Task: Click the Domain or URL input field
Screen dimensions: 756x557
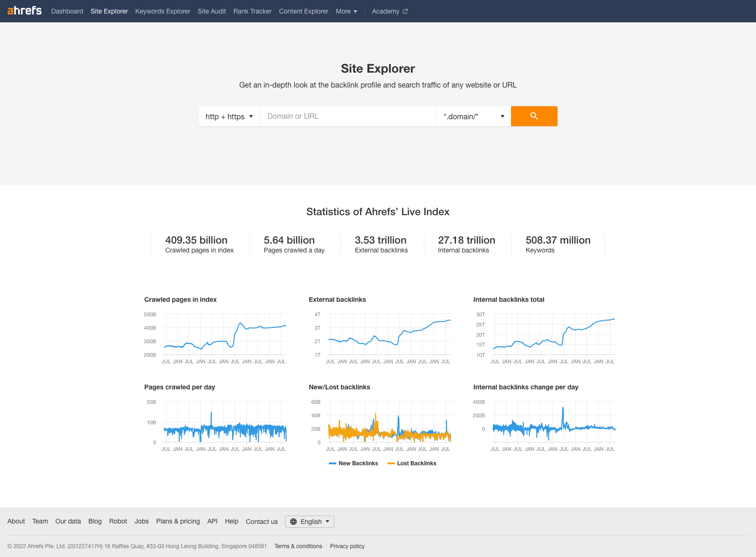Action: 348,116
